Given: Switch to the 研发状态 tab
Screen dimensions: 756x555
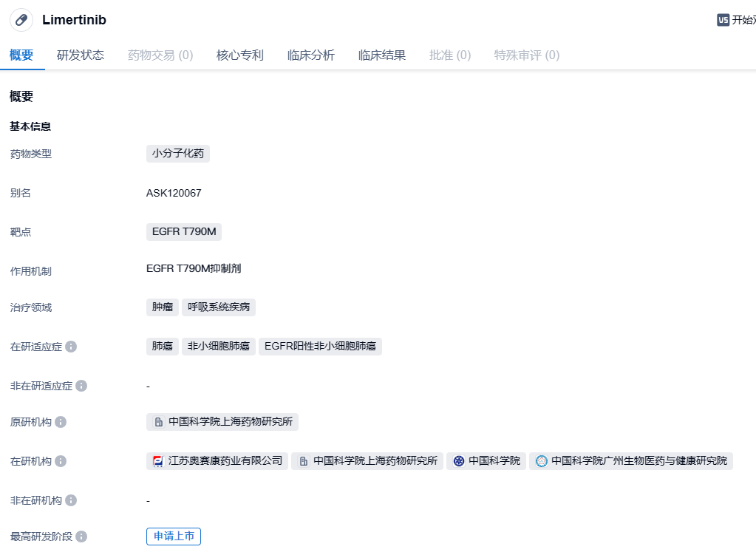Looking at the screenshot, I should pyautogui.click(x=81, y=55).
